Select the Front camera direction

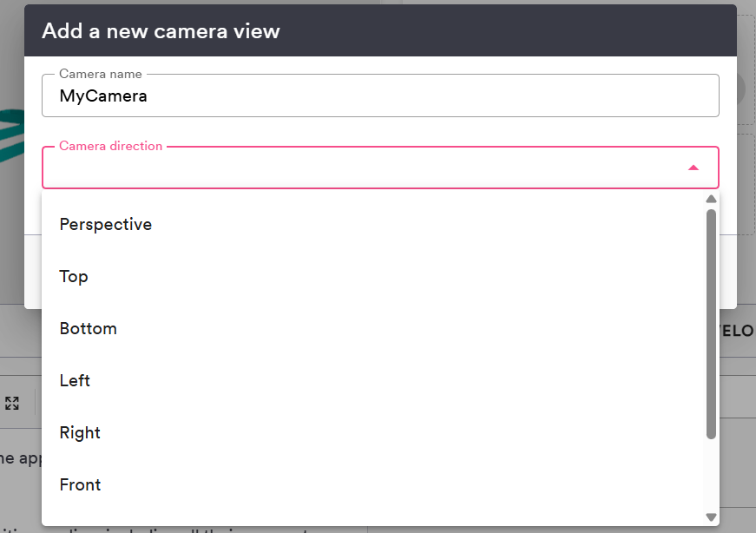click(x=80, y=484)
